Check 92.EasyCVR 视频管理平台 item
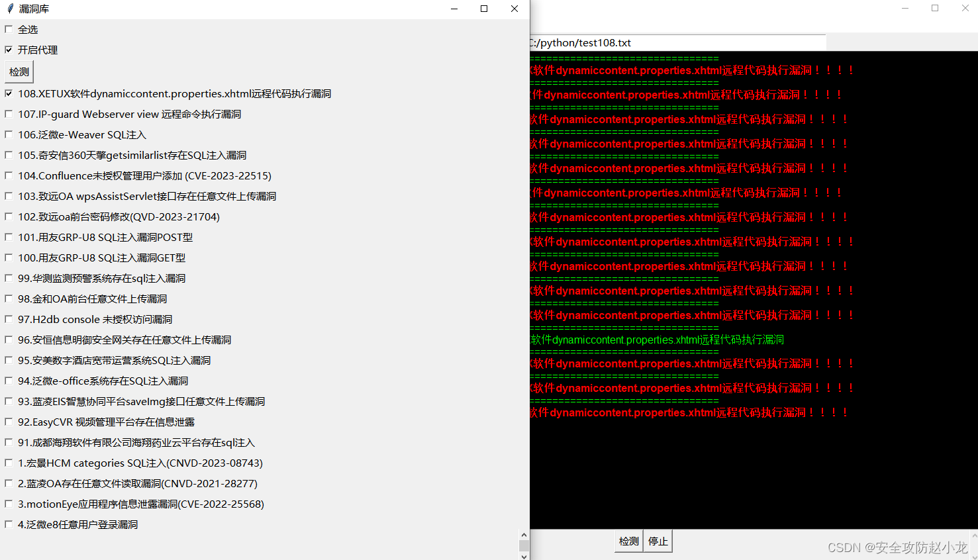978x560 pixels. pyautogui.click(x=9, y=422)
